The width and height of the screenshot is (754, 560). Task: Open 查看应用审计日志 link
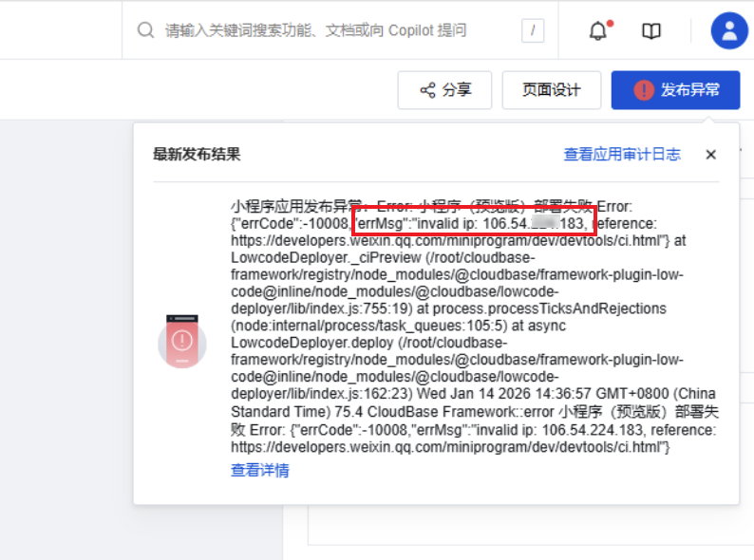pos(622,155)
